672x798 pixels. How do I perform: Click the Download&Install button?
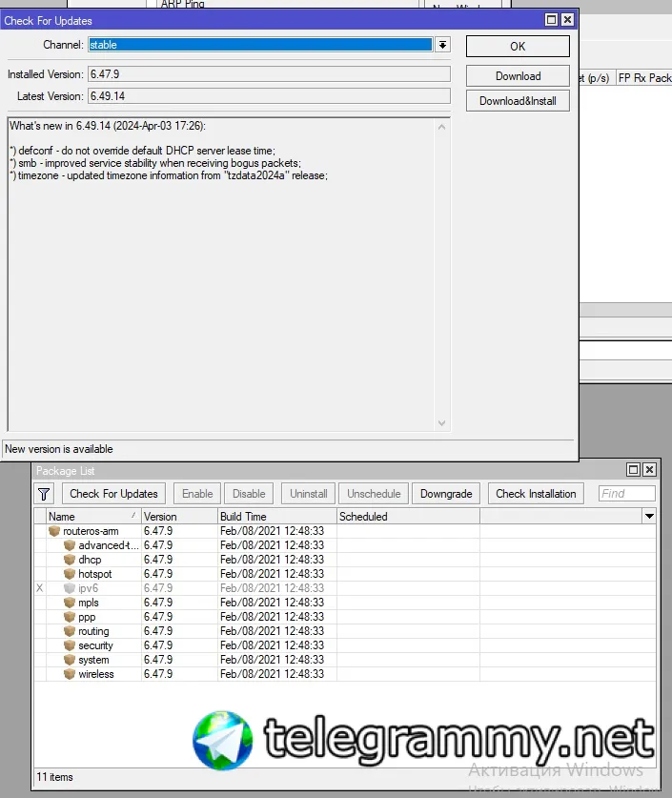click(x=518, y=101)
